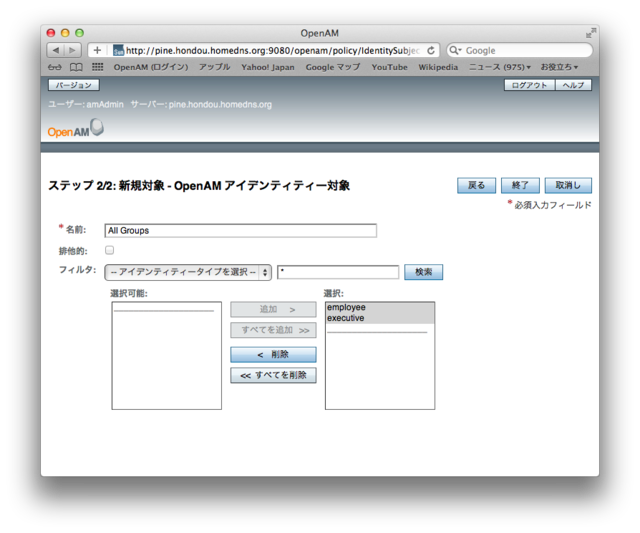The width and height of the screenshot is (640, 533).
Task: Expand the ニュース (975) bookmarks folder
Action: click(500, 67)
